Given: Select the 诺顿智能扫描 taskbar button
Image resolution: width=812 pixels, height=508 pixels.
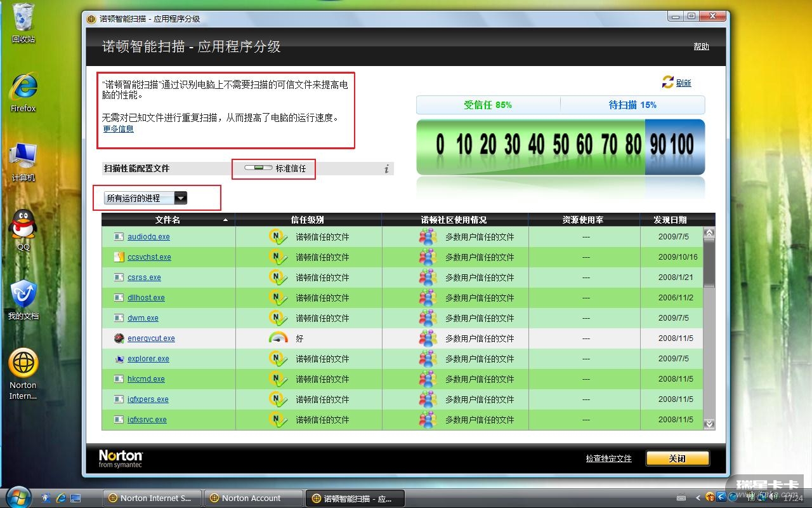Looking at the screenshot, I should click(x=355, y=498).
